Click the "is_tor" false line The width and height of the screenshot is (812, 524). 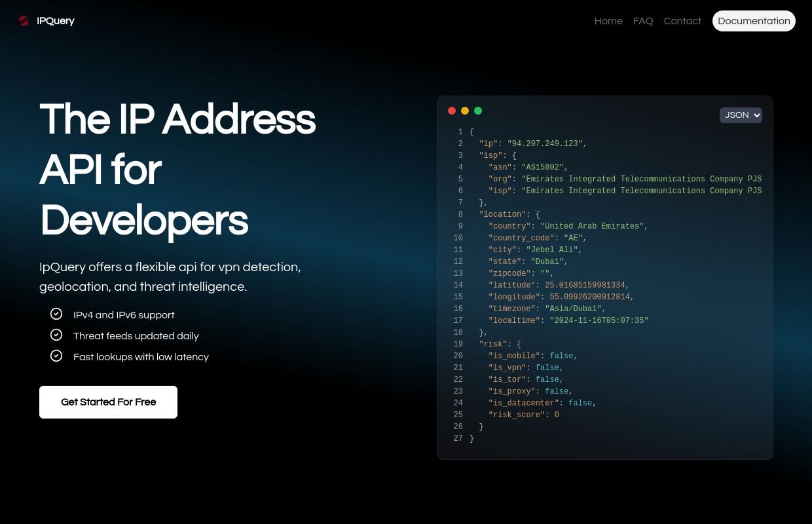[x=526, y=380]
